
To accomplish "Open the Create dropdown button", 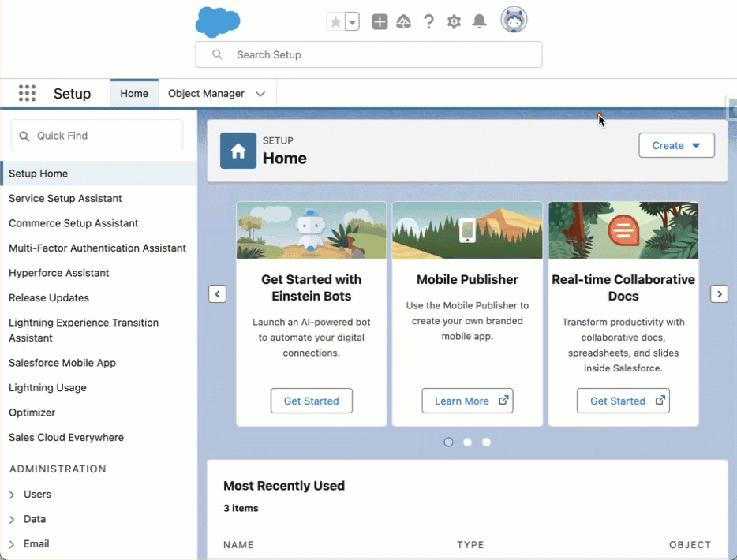I will click(x=676, y=145).
